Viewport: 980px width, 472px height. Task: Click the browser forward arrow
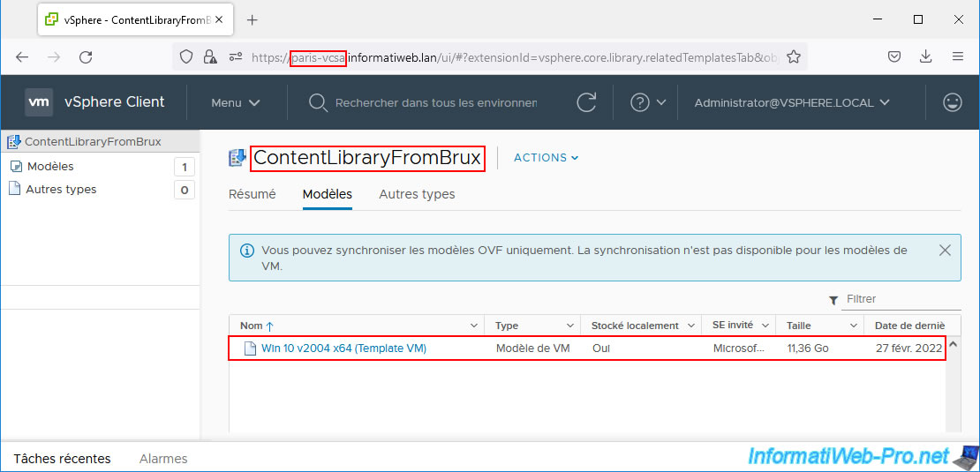[55, 57]
